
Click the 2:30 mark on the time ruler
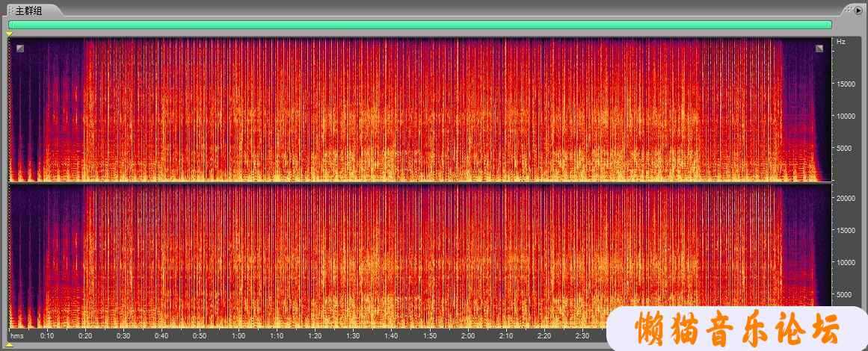[583, 336]
